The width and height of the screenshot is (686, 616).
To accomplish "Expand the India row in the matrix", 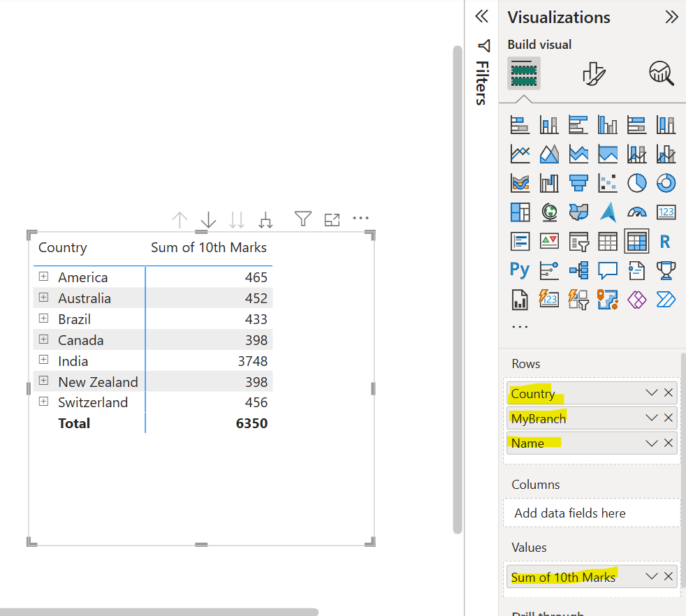I will (43, 361).
